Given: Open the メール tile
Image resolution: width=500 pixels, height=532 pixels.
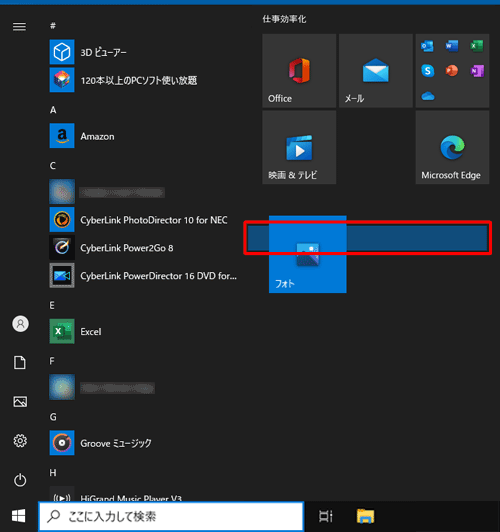Looking at the screenshot, I should (x=376, y=71).
